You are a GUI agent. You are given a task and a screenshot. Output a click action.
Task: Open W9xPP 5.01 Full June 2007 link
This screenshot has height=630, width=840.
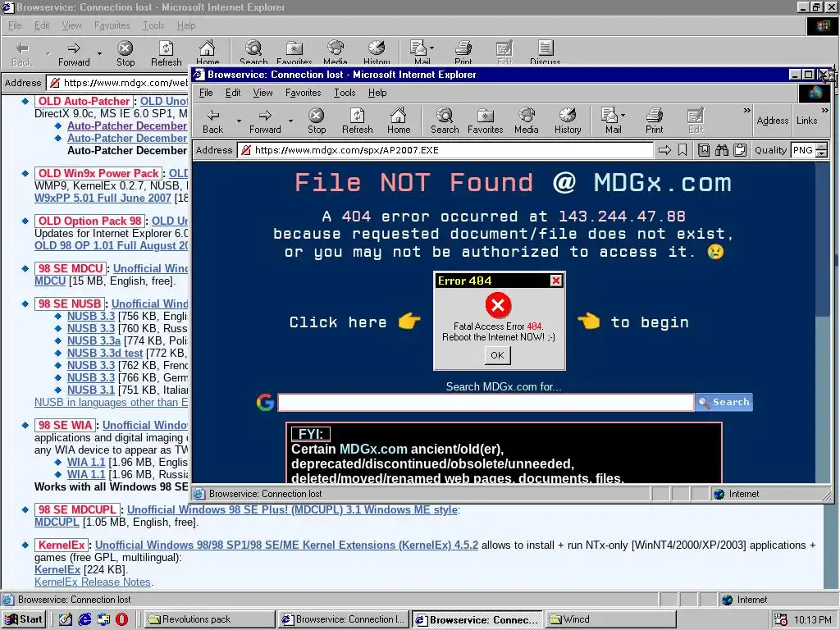[103, 198]
